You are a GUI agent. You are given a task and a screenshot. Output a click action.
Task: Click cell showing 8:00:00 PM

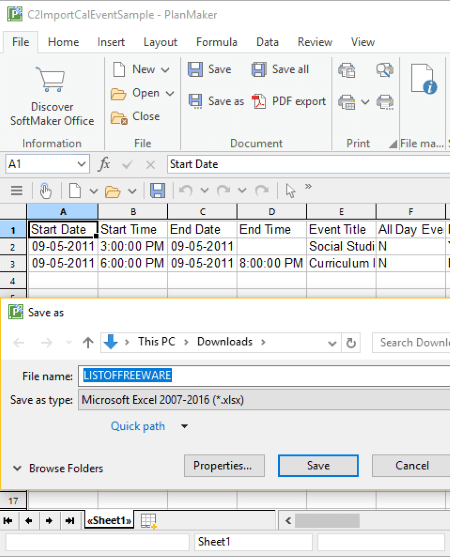pyautogui.click(x=271, y=263)
